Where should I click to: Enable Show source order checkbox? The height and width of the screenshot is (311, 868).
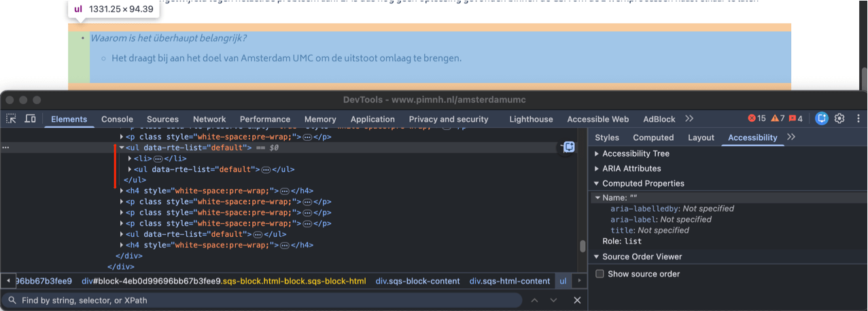pos(600,274)
